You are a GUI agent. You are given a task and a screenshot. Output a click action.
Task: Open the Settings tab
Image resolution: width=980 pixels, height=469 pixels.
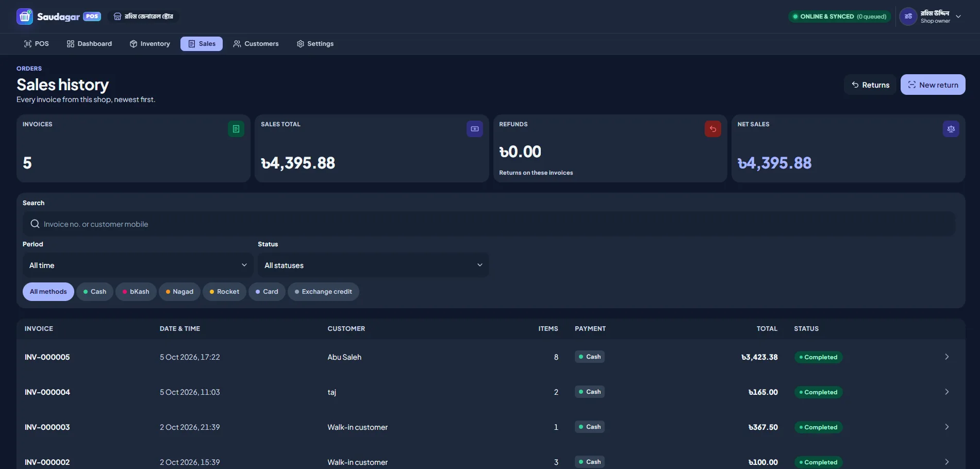315,44
